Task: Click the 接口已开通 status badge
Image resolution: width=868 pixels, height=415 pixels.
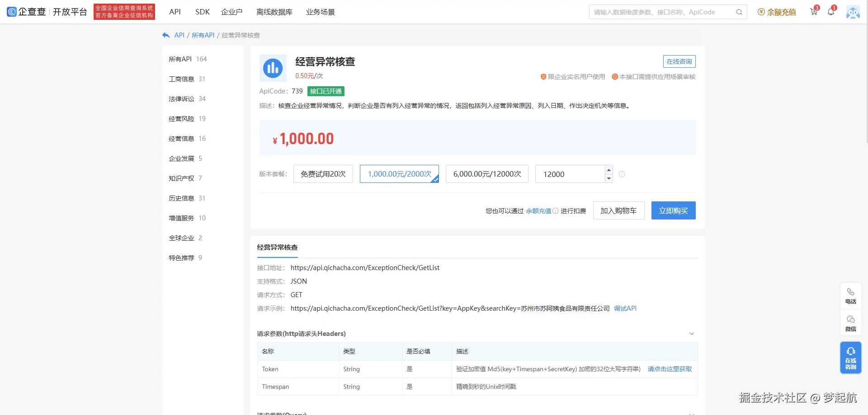Action: coord(326,91)
